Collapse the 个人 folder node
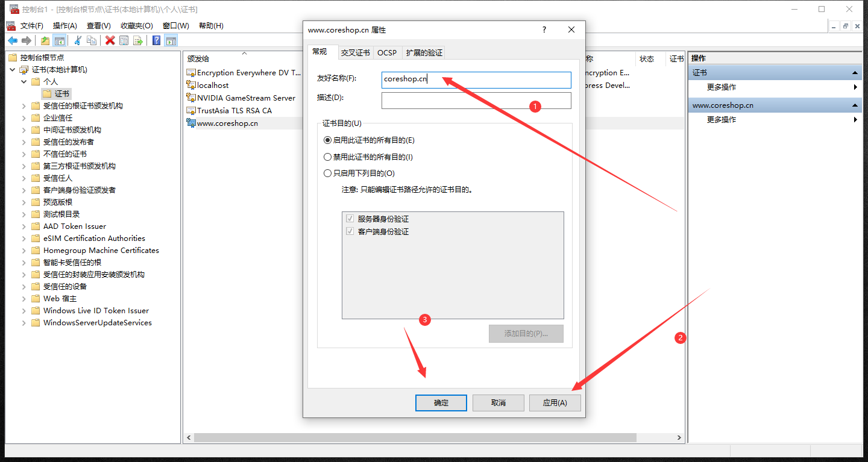868x462 pixels. click(24, 82)
